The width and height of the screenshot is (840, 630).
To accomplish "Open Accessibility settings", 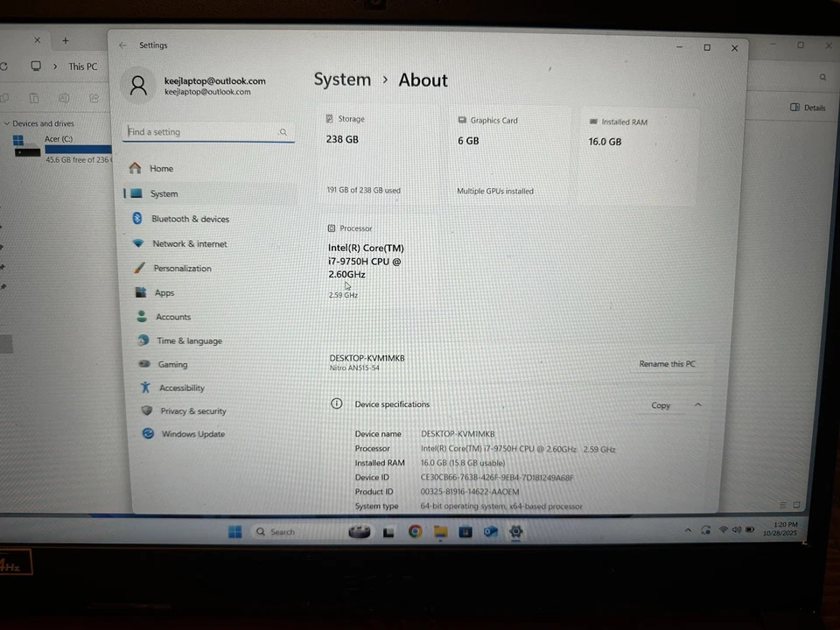I will pos(181,388).
